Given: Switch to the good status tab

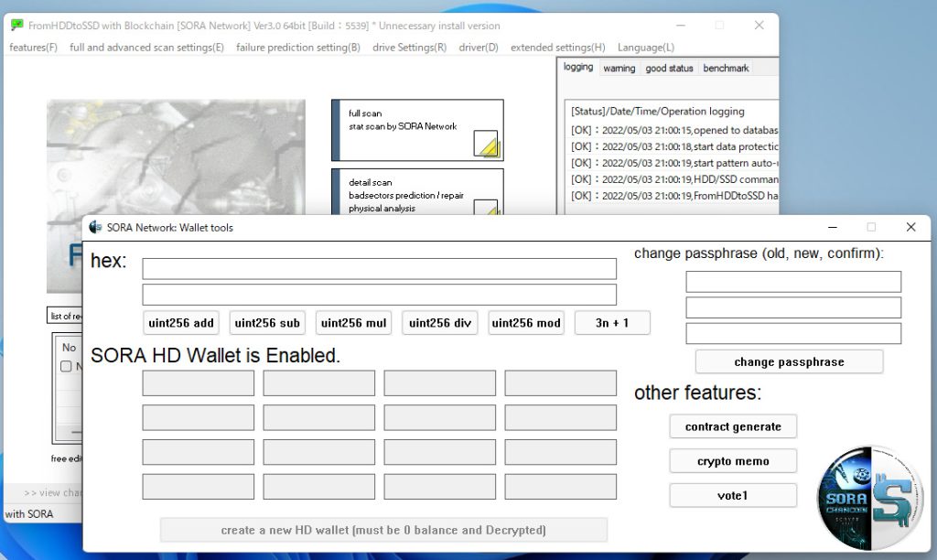Looking at the screenshot, I should pos(669,68).
